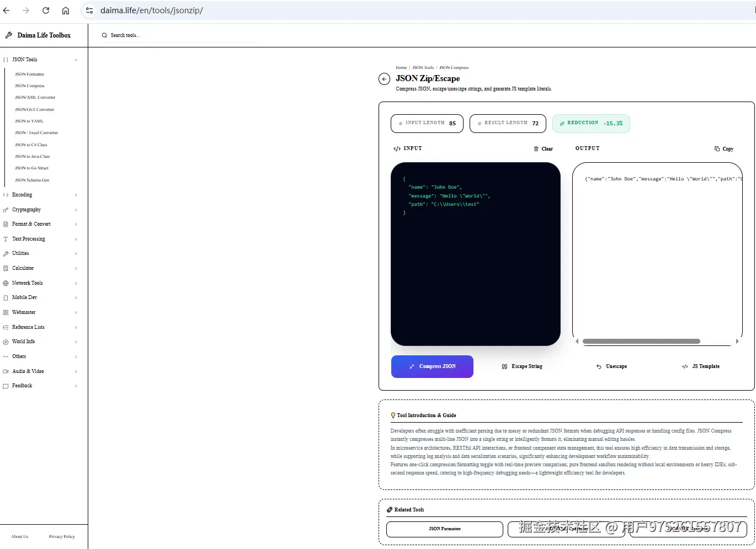Click the Feedback chat icon
This screenshot has height=549, width=756.
(6, 386)
